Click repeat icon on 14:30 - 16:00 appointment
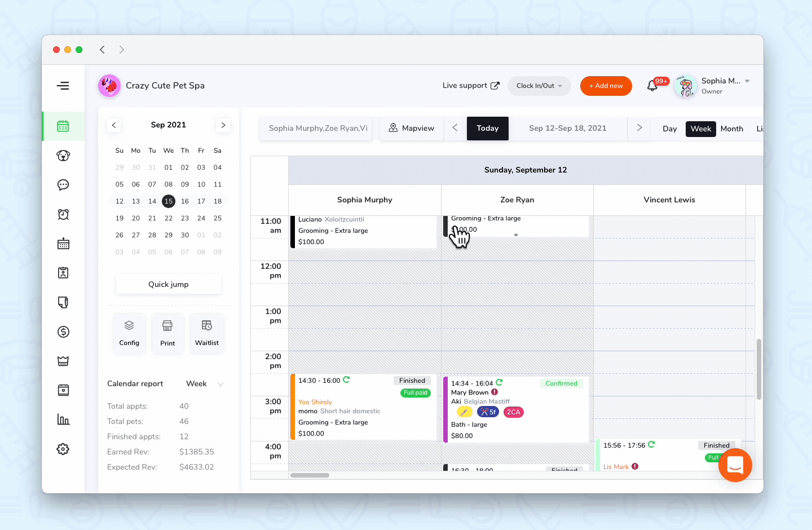Screen dimensions: 812x530 346,380
